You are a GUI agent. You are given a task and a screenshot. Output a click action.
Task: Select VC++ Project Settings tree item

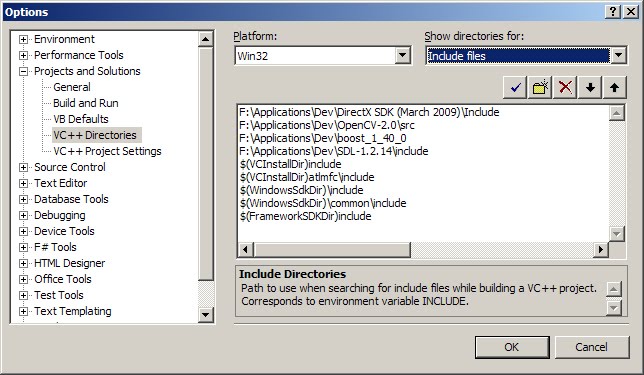click(x=107, y=151)
